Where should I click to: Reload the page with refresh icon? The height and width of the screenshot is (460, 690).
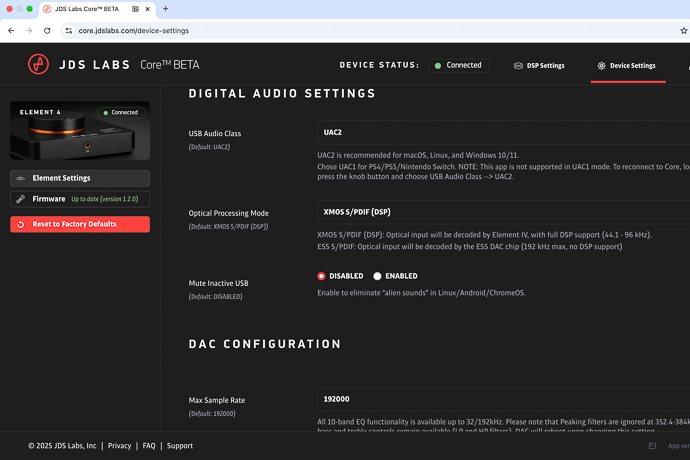click(x=47, y=31)
